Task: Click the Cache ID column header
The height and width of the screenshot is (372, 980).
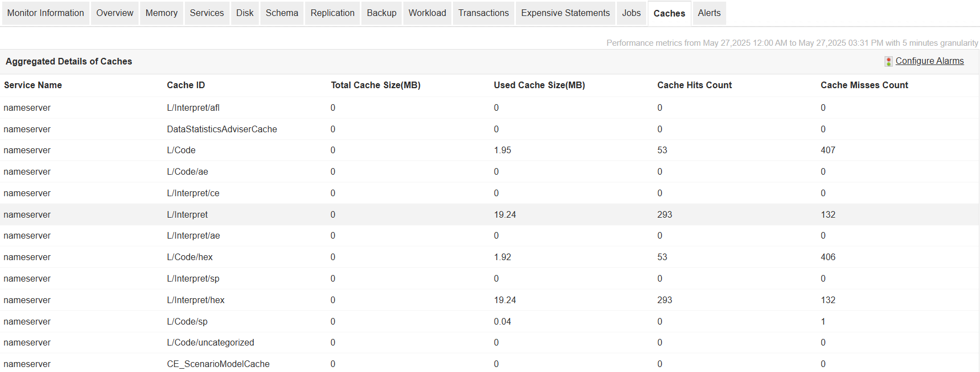Action: coord(185,85)
